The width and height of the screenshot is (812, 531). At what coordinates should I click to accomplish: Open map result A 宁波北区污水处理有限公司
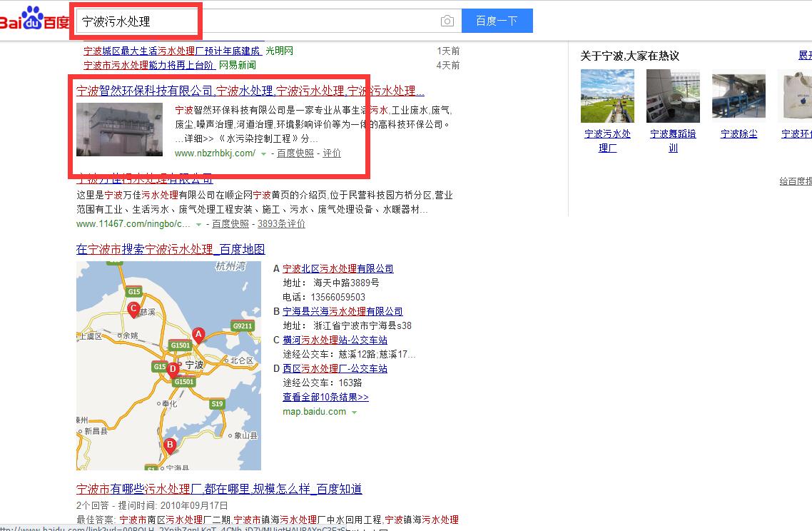point(338,269)
